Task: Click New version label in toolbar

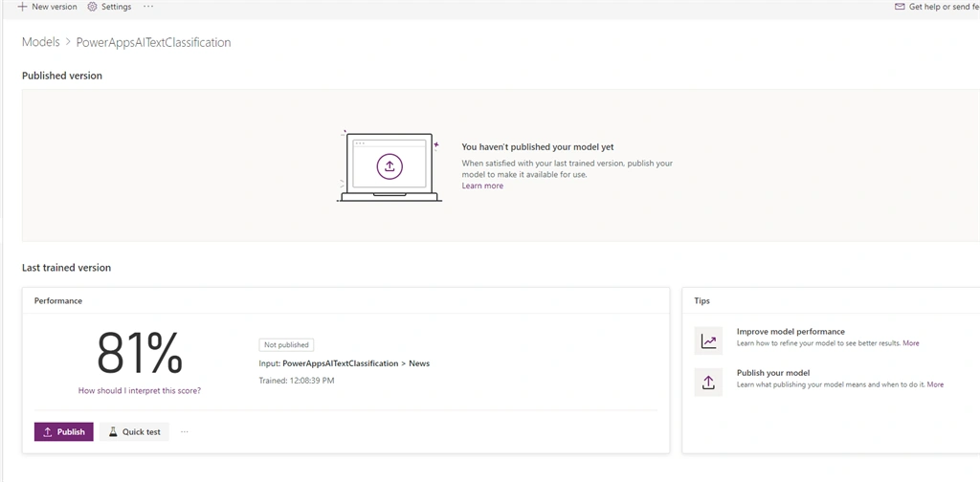Action: 55,7
